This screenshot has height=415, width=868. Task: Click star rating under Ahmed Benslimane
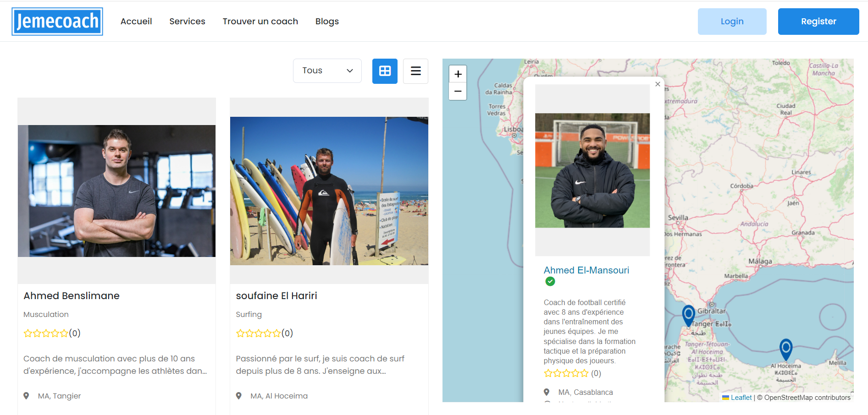pyautogui.click(x=46, y=333)
